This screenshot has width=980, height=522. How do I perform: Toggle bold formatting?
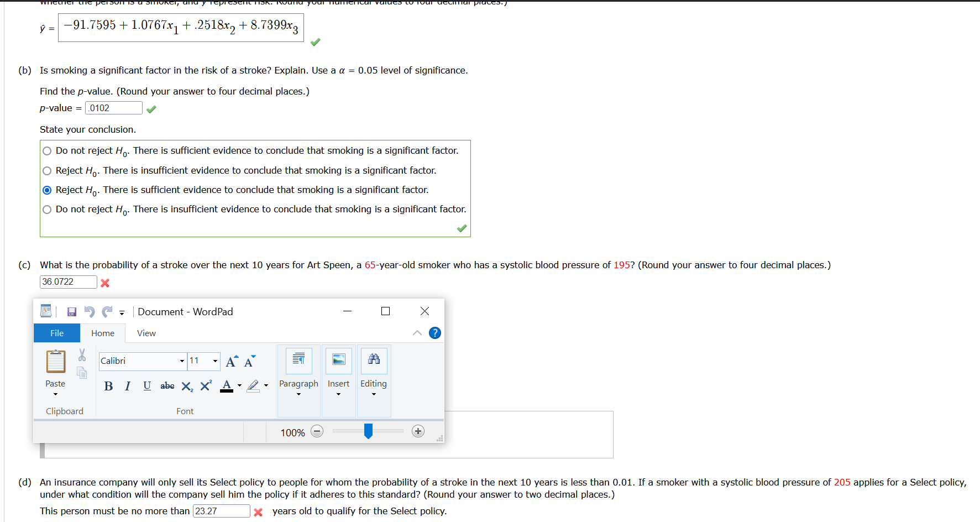click(x=108, y=386)
